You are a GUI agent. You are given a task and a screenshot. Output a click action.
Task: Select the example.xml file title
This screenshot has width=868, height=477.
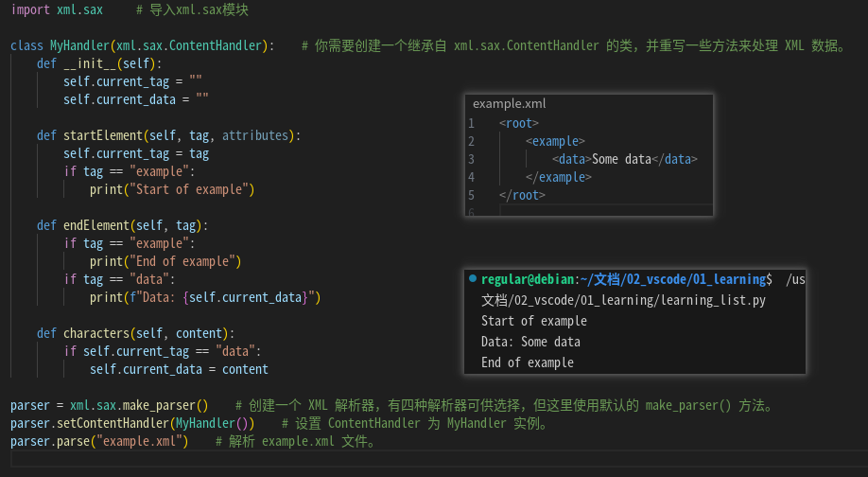pyautogui.click(x=509, y=104)
